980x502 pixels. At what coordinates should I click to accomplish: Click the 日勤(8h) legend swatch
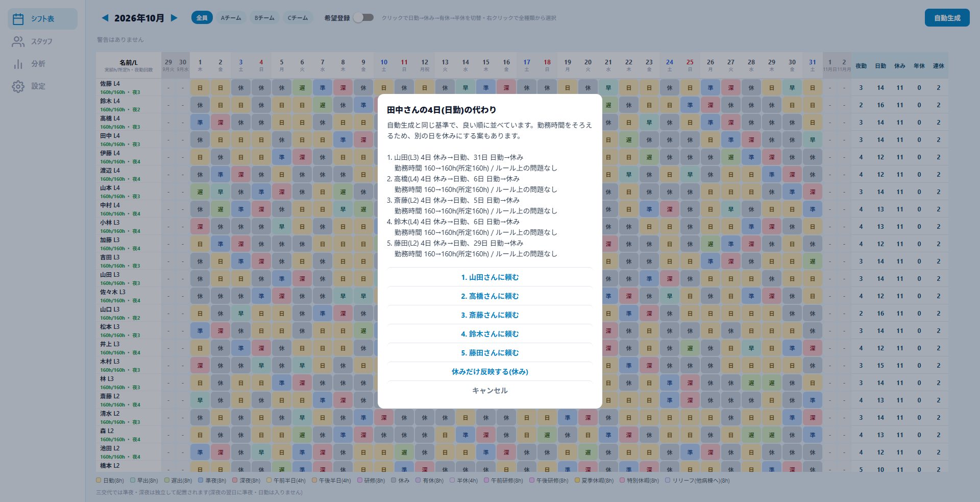click(x=99, y=481)
